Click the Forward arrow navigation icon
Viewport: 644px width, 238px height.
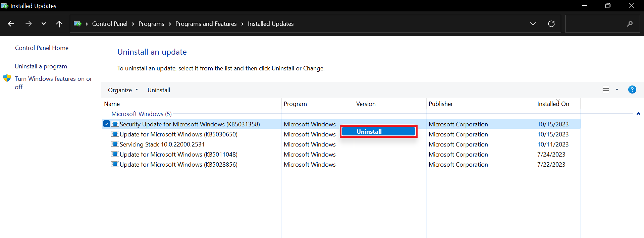pyautogui.click(x=29, y=24)
